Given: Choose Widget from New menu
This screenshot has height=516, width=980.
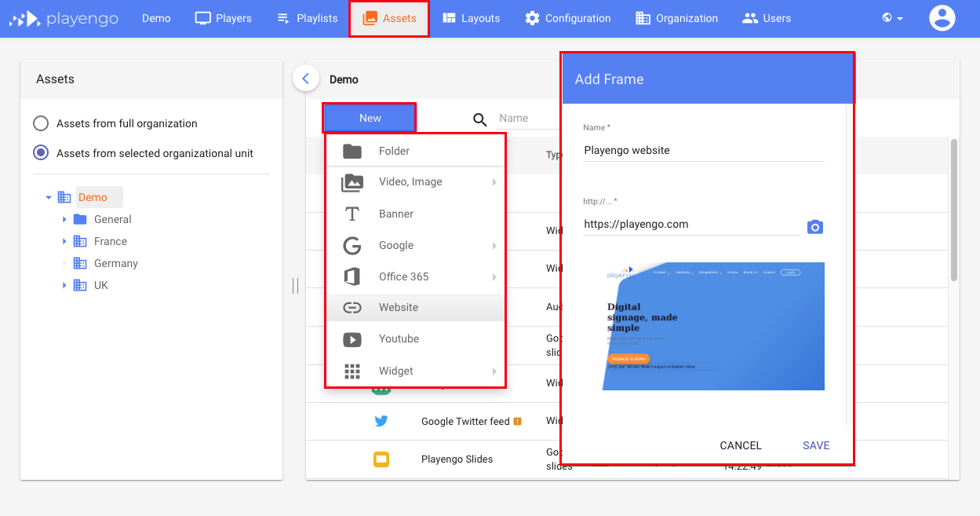Looking at the screenshot, I should (415, 371).
